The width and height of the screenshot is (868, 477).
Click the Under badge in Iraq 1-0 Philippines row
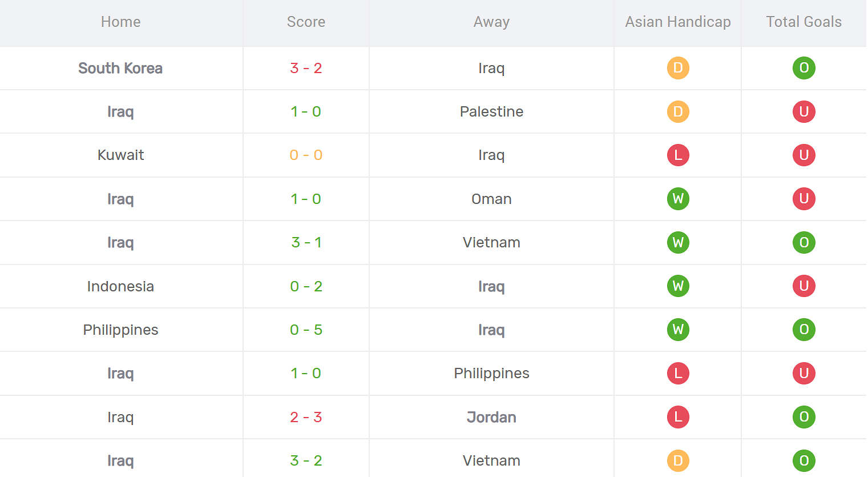[x=804, y=373]
